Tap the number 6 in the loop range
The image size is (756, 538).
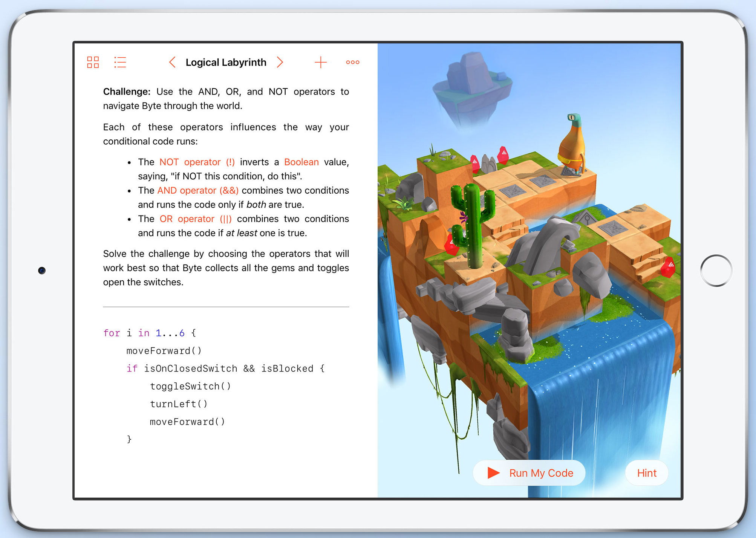point(182,333)
